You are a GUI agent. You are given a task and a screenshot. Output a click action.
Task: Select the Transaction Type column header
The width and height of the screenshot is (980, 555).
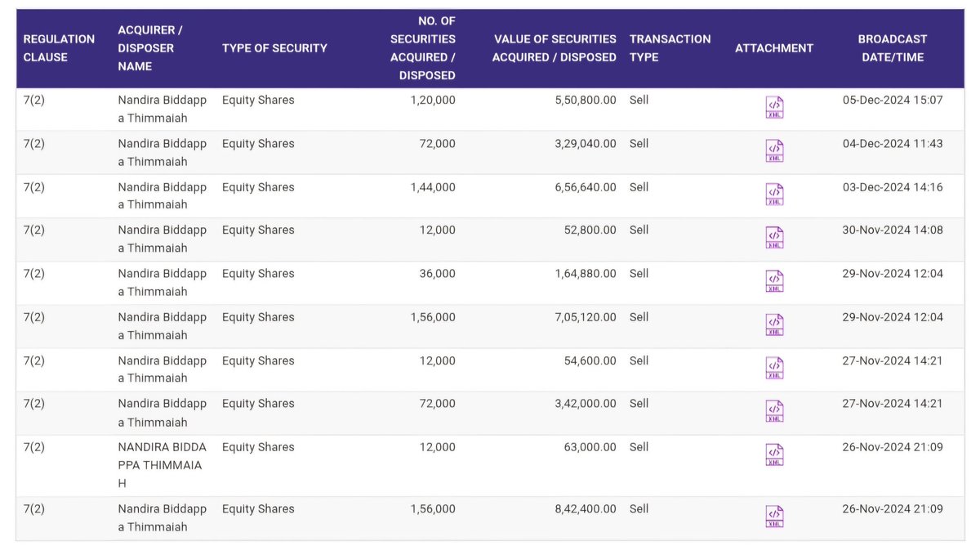[670, 48]
